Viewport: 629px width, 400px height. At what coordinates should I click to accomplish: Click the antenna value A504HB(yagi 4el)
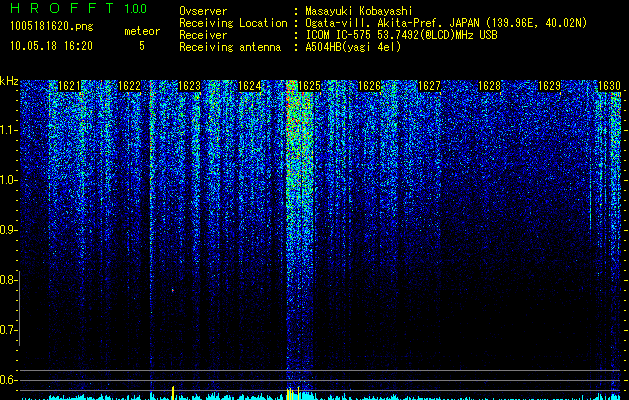[x=353, y=47]
